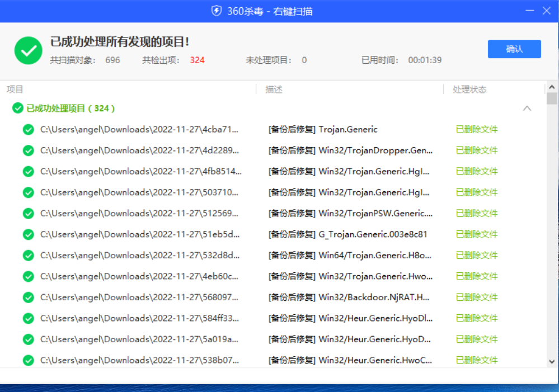The image size is (559, 392).
Task: Click green check icon of the 503710 row
Action: point(28,192)
